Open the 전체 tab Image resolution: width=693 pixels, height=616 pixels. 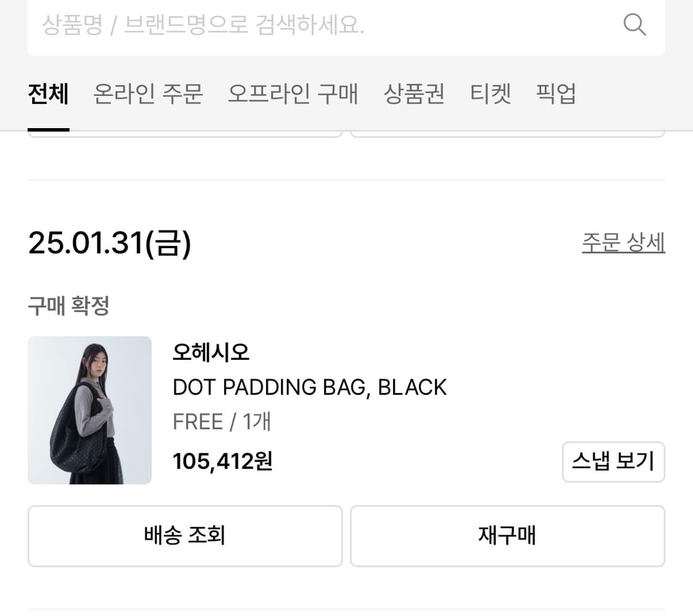48,94
